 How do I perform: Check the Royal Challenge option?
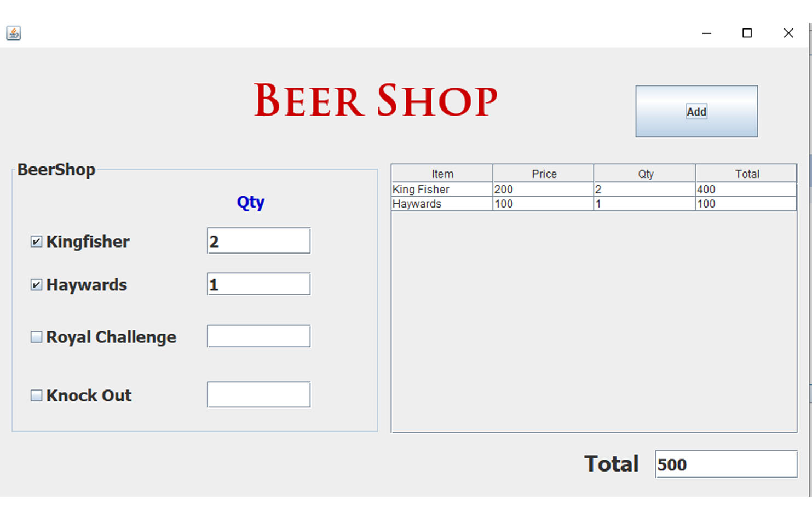pos(35,336)
